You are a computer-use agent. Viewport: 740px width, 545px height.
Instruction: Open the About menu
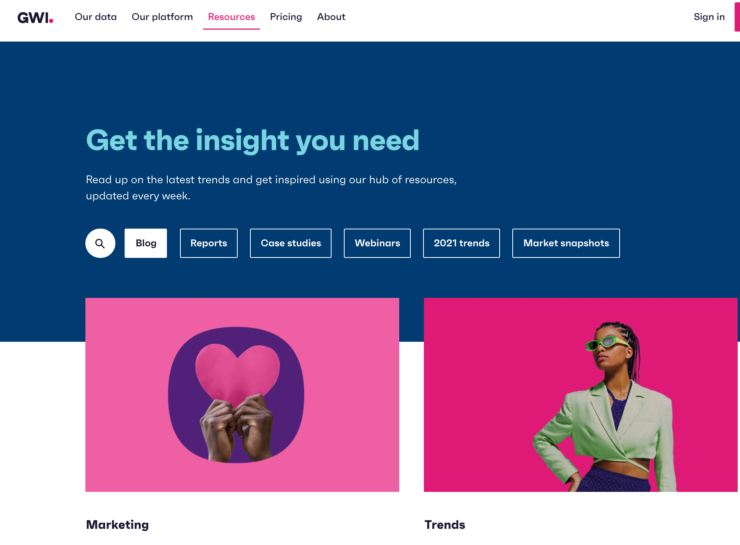click(331, 17)
